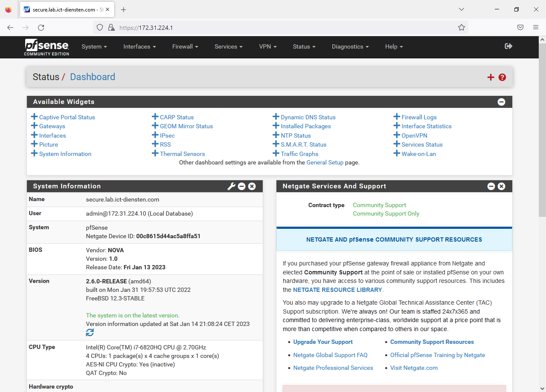Open Official pfSense Training by Netgate link
This screenshot has width=546, height=392.
tap(438, 355)
